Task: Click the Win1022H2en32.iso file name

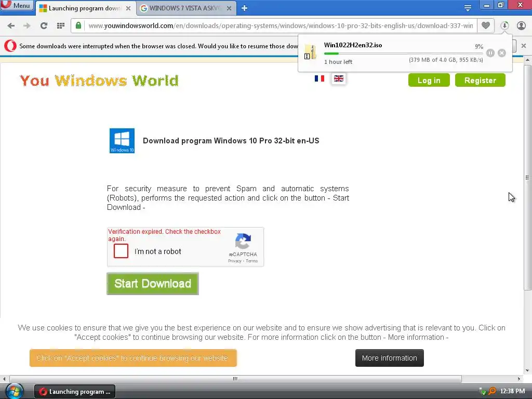Action: 353,45
